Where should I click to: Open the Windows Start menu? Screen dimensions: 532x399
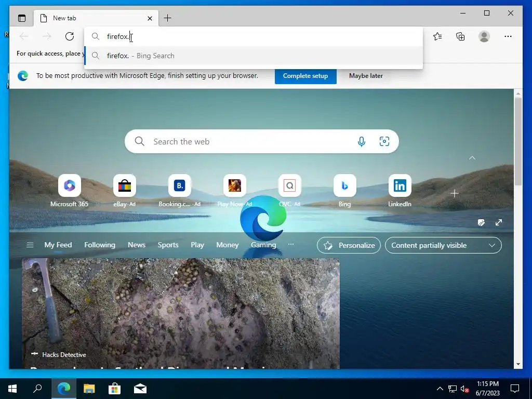12,389
